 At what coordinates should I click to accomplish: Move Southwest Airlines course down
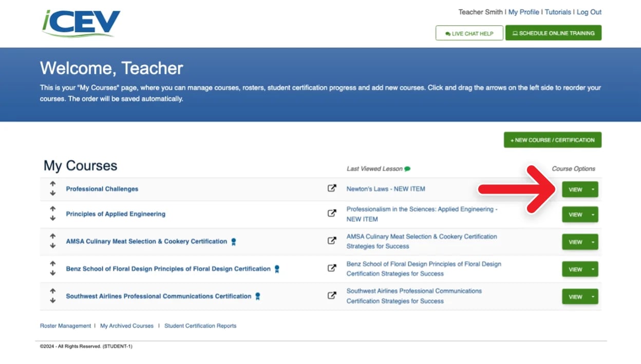click(x=52, y=301)
